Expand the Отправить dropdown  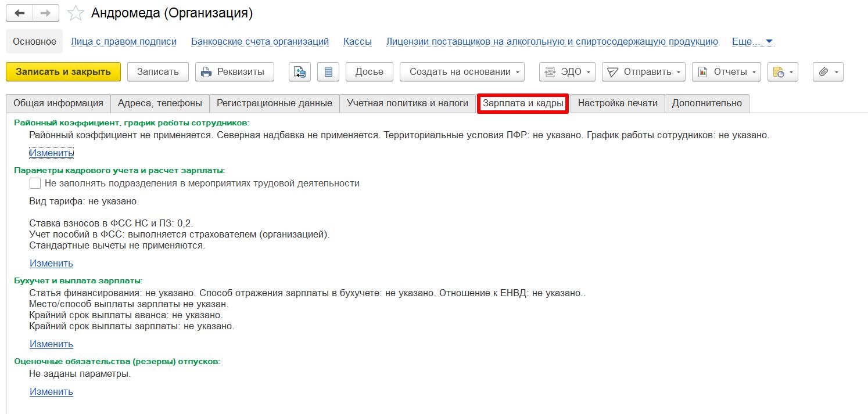pos(643,72)
